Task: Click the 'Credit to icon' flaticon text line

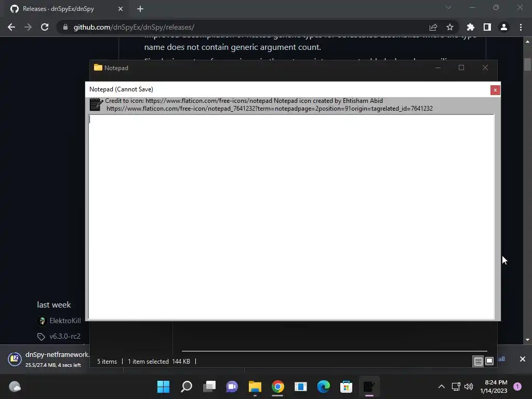Action: [244, 101]
